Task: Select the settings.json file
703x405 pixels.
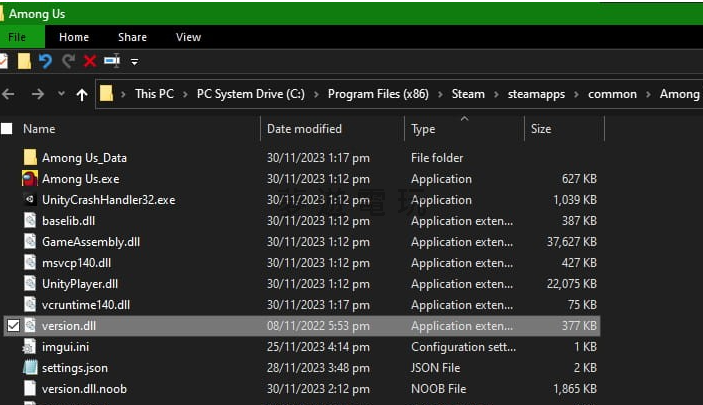Action: point(75,368)
